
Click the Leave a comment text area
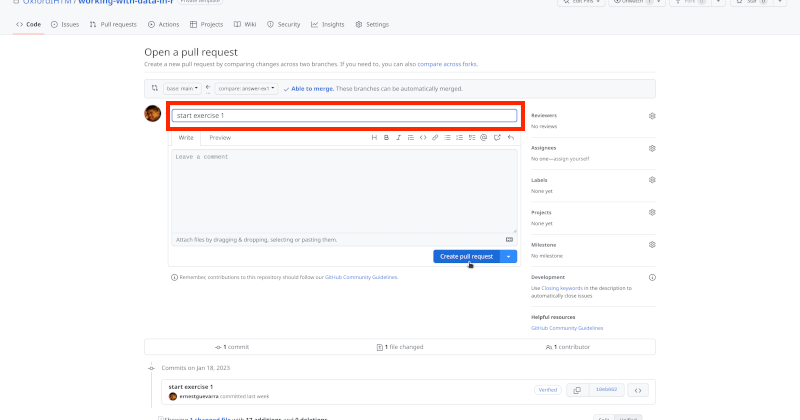344,190
